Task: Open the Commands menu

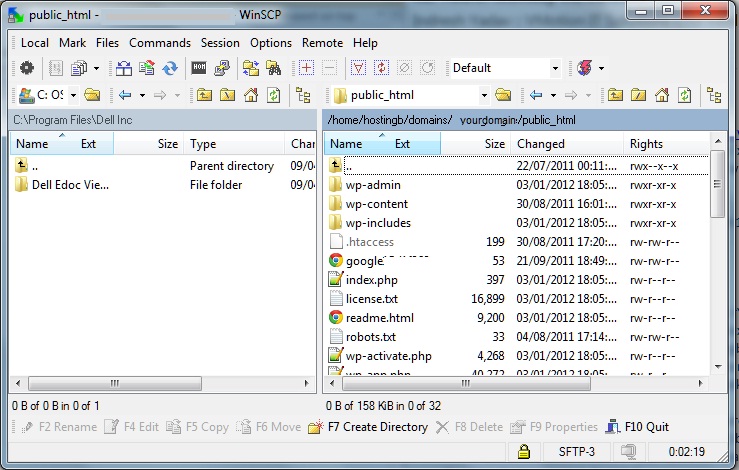Action: point(160,43)
